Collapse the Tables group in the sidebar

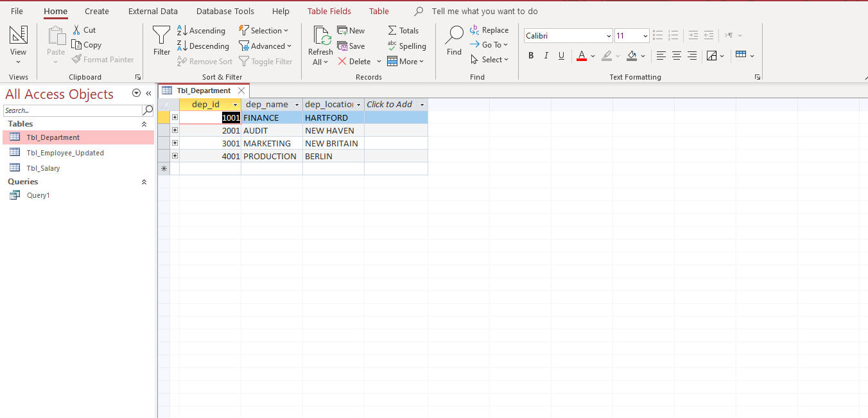click(144, 123)
